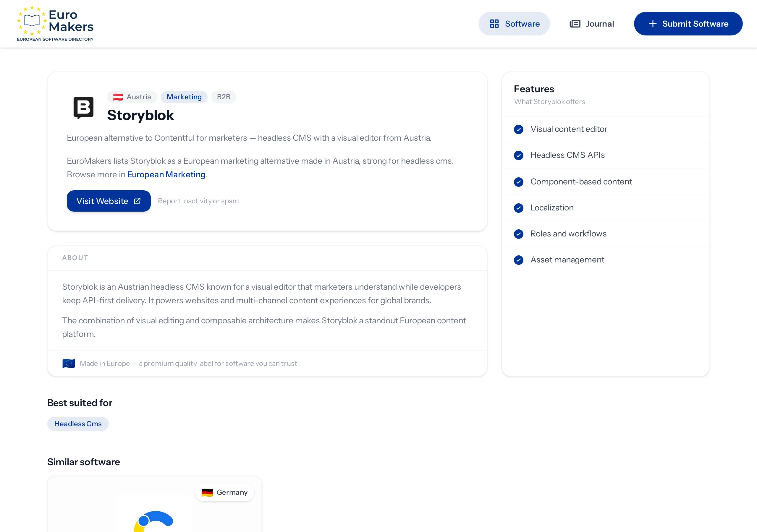Click the 'Roles and workflows' feature text
Image resolution: width=757 pixels, height=532 pixels.
[x=568, y=234]
